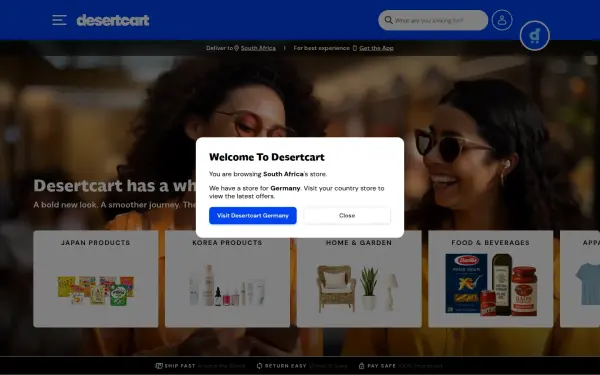Click the 'Desertcart has a wh' hero headline
600x375 pixels.
115,186
